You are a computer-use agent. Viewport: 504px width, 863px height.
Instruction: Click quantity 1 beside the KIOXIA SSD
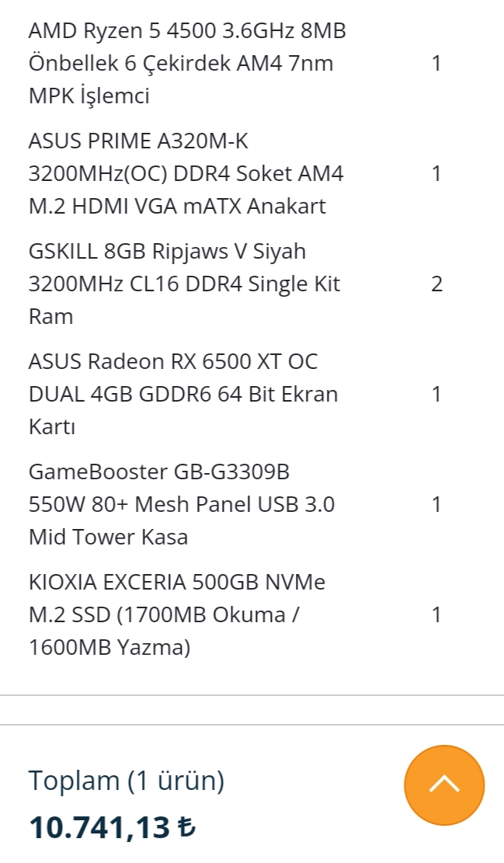pyautogui.click(x=436, y=615)
